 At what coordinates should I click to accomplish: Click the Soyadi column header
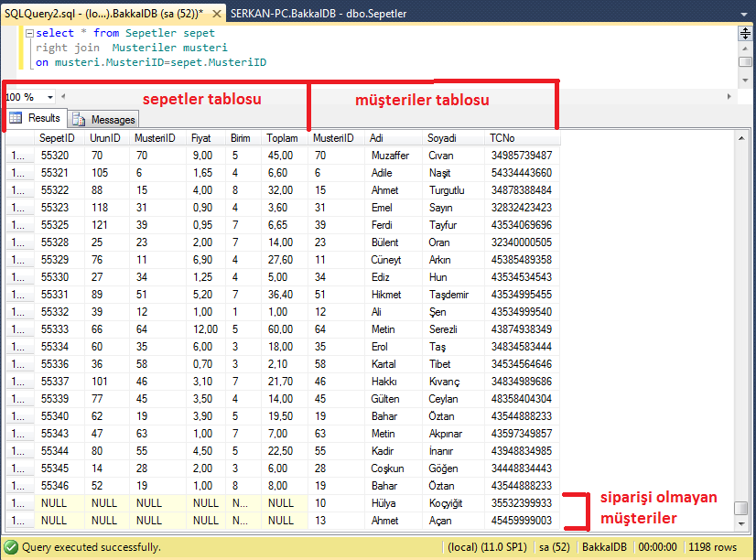453,138
